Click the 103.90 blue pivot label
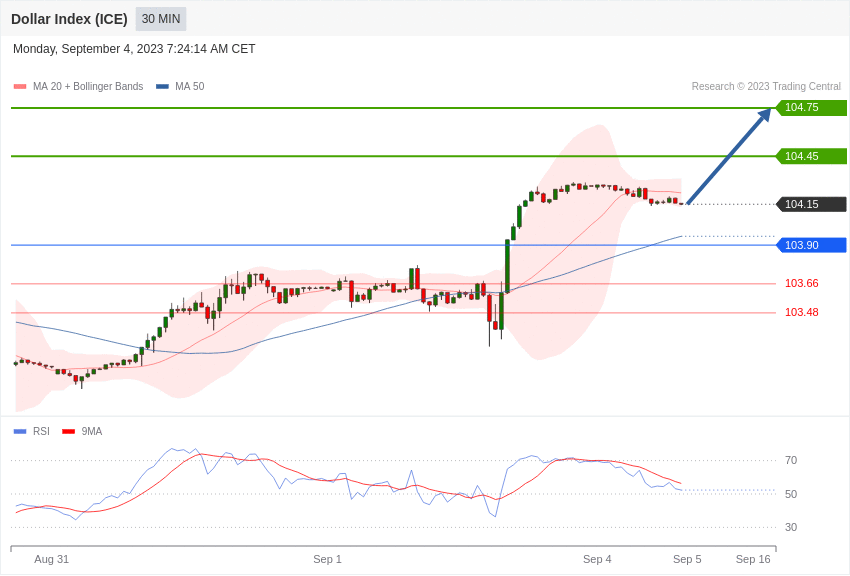850x576 pixels. pos(811,245)
